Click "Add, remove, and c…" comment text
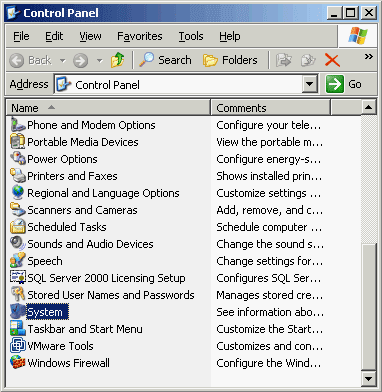 point(269,210)
